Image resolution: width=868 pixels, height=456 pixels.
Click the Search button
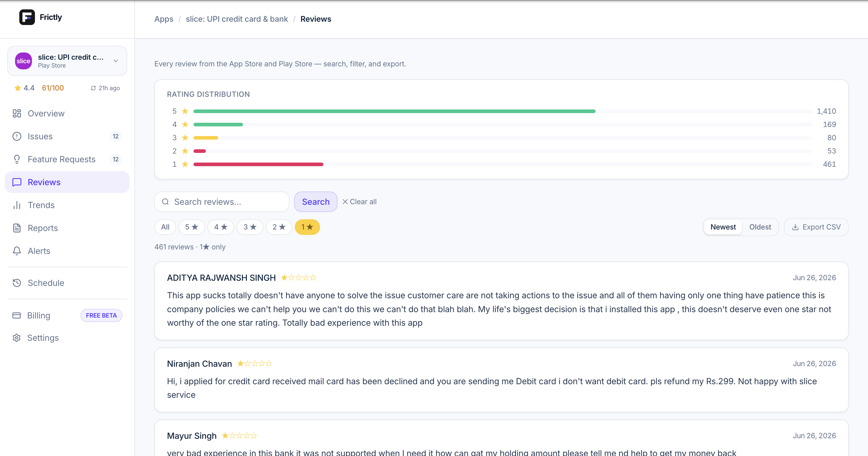tap(316, 202)
